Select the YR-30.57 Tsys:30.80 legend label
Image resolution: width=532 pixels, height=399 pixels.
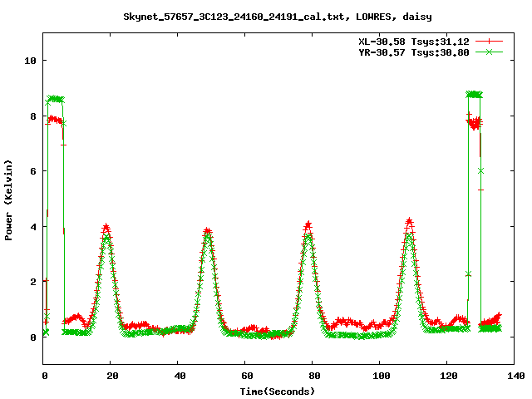(414, 52)
